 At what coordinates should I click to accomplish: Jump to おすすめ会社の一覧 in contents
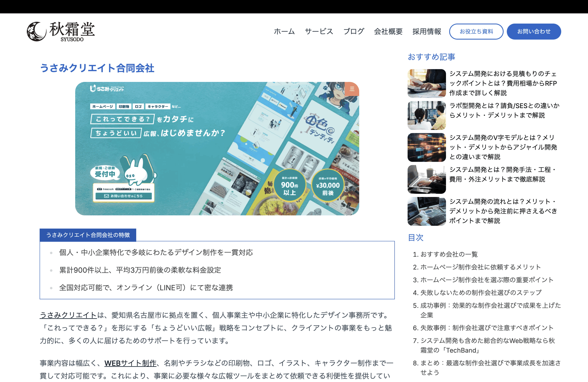click(449, 254)
